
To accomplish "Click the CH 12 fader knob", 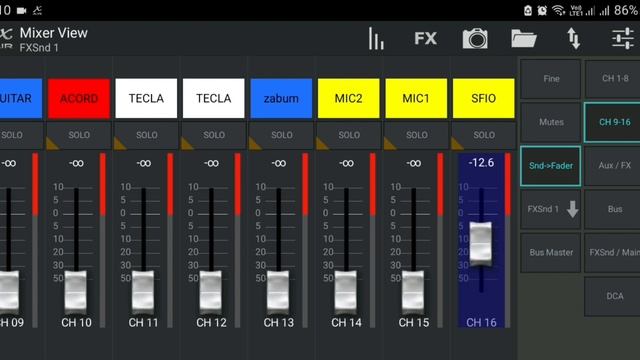I will 211,292.
